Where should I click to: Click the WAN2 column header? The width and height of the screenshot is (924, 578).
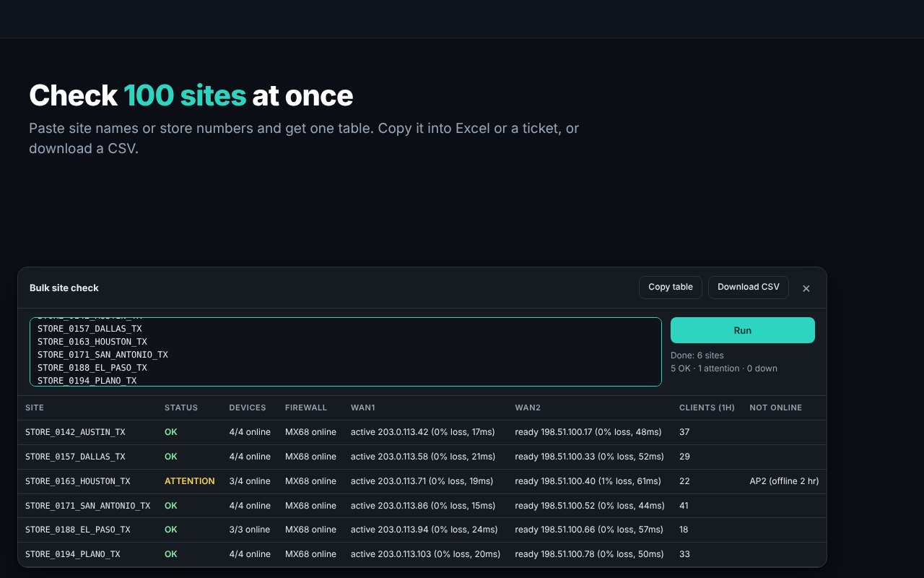tap(528, 407)
